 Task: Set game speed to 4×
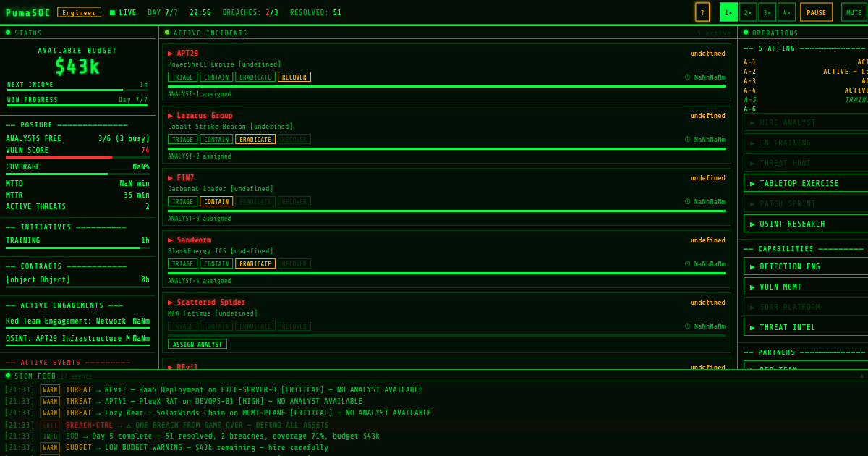tap(786, 12)
